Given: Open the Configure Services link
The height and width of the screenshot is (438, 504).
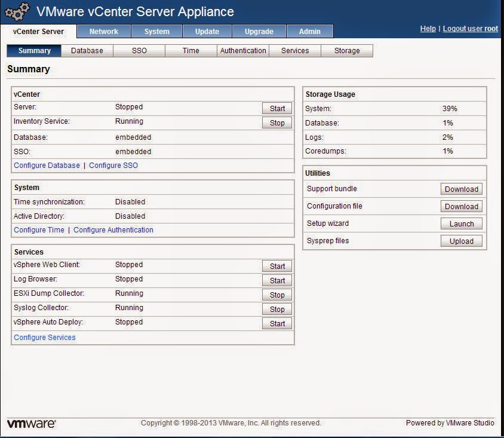Looking at the screenshot, I should (x=45, y=338).
